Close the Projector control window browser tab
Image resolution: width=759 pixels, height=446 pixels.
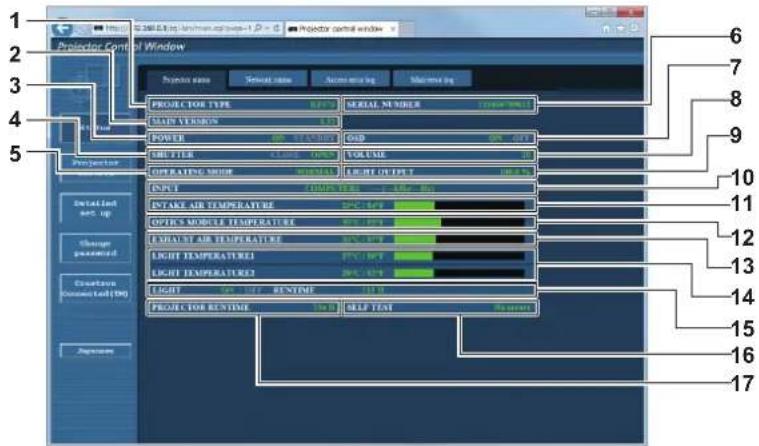click(x=393, y=29)
